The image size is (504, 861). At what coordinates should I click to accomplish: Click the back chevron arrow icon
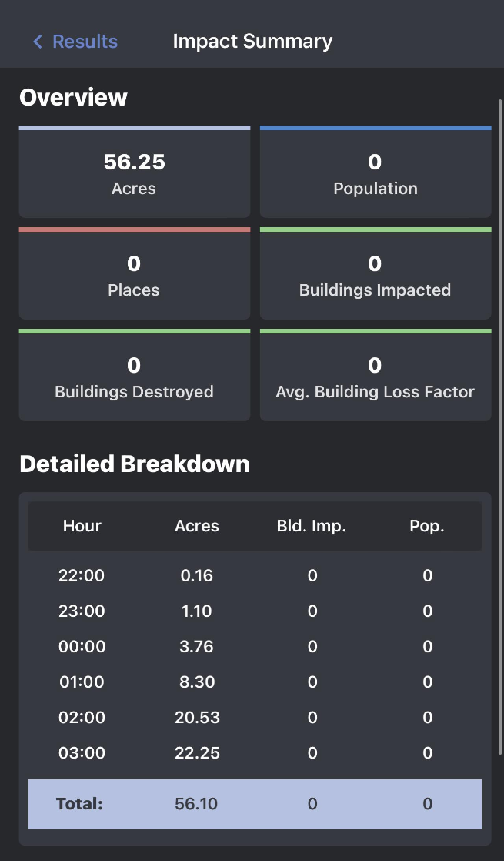tap(37, 42)
